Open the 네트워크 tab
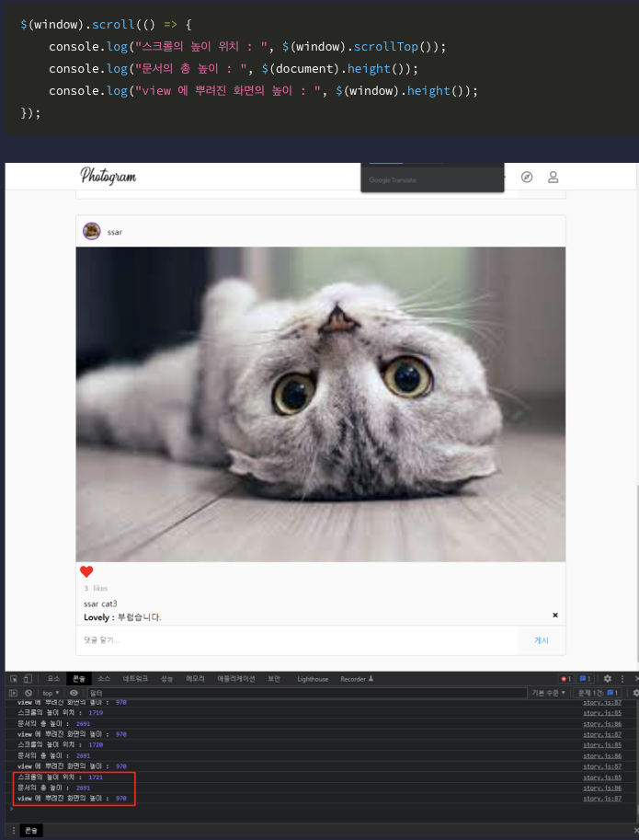639x840 pixels. coord(135,679)
